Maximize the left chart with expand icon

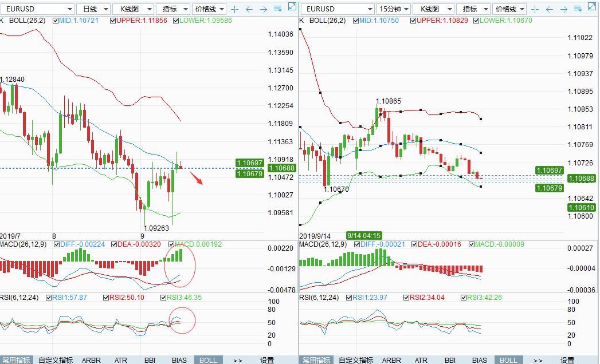(x=292, y=6)
